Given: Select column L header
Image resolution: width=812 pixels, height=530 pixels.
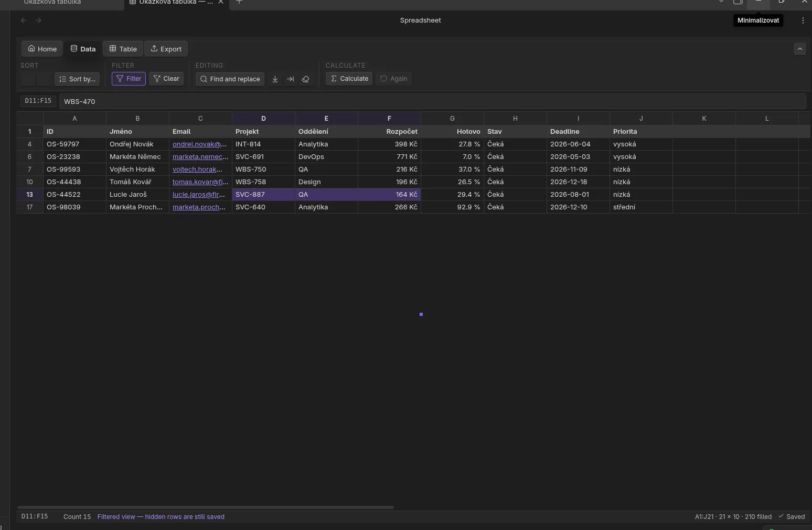Looking at the screenshot, I should (x=767, y=119).
